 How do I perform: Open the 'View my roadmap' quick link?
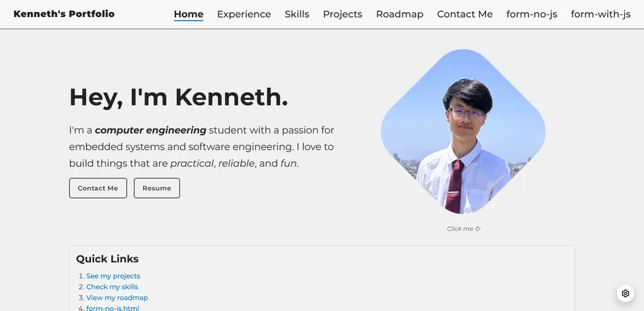point(117,298)
